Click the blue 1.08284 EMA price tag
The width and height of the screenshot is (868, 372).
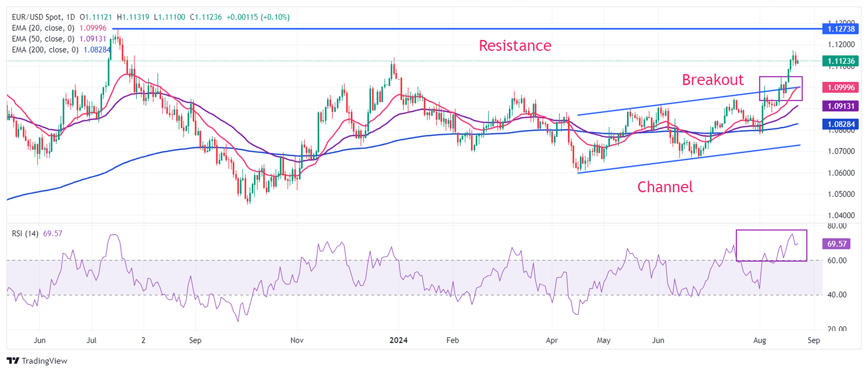click(x=839, y=124)
